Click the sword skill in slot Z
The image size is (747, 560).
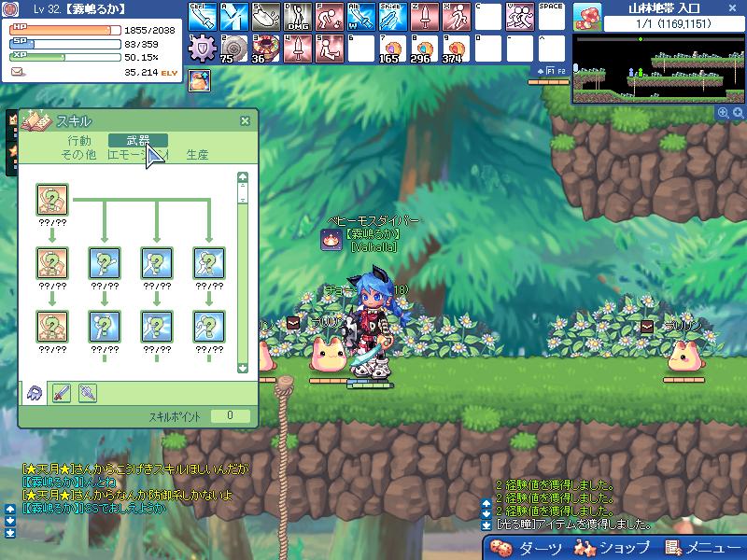pyautogui.click(x=425, y=17)
